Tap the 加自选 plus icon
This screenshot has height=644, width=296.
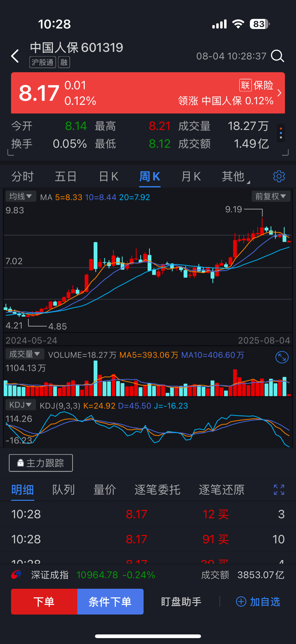pyautogui.click(x=241, y=602)
